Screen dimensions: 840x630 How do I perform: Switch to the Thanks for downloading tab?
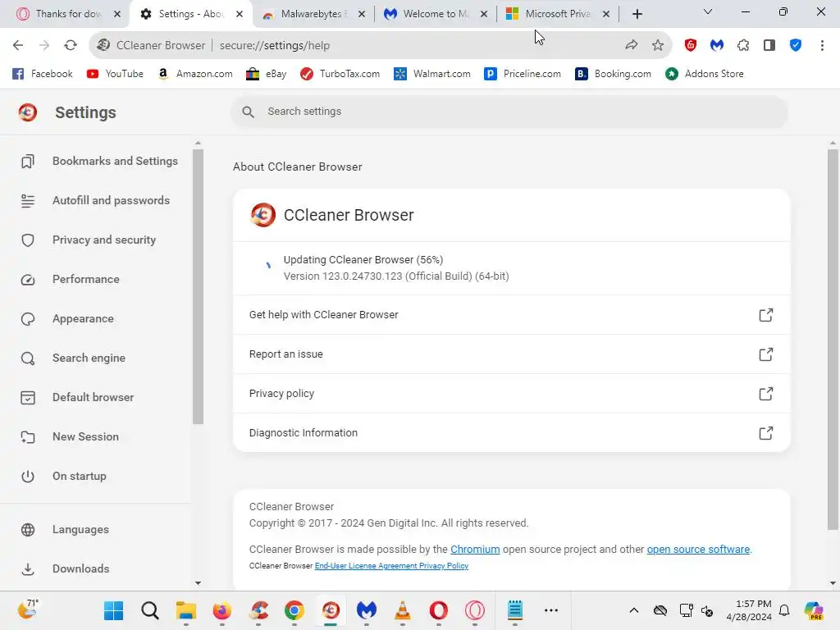coord(67,14)
